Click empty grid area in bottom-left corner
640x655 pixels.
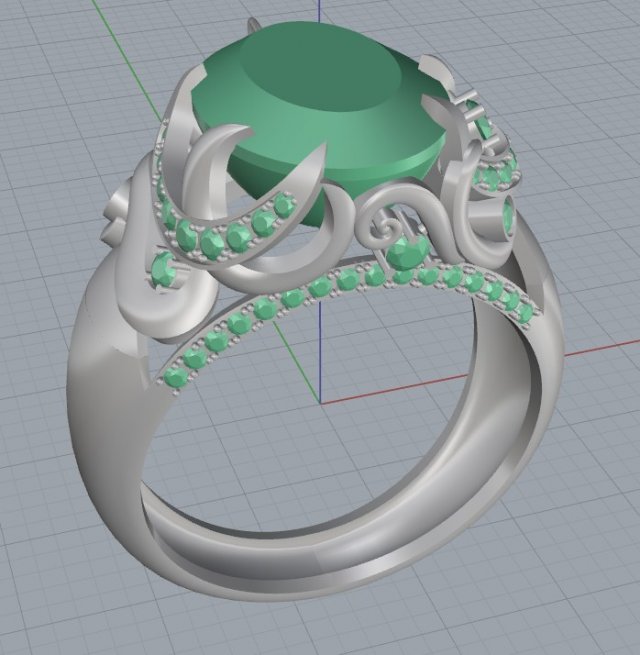[x=50, y=600]
